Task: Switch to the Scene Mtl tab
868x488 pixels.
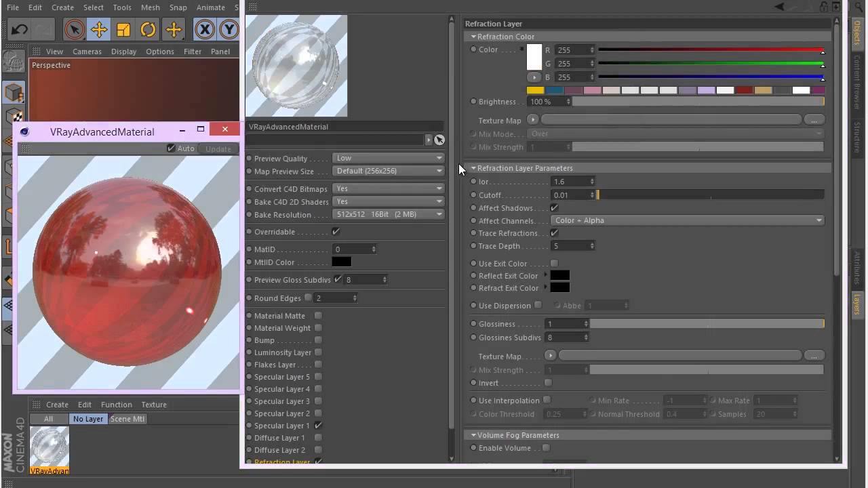Action: coord(127,419)
